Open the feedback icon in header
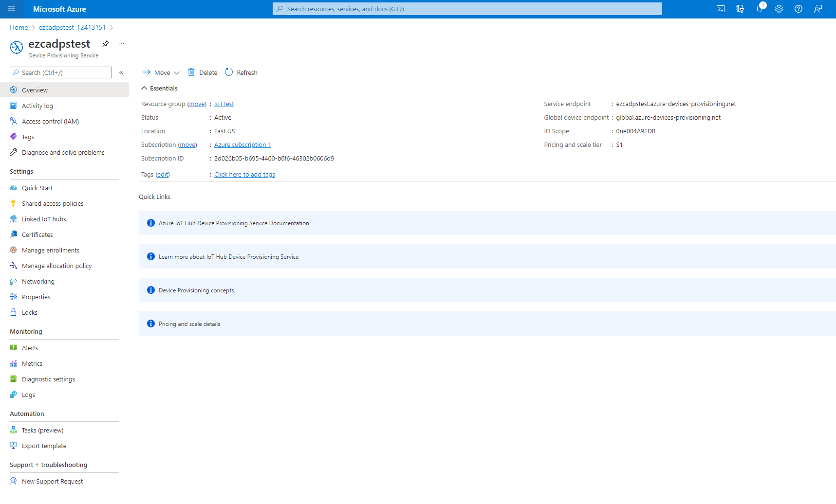 (818, 9)
